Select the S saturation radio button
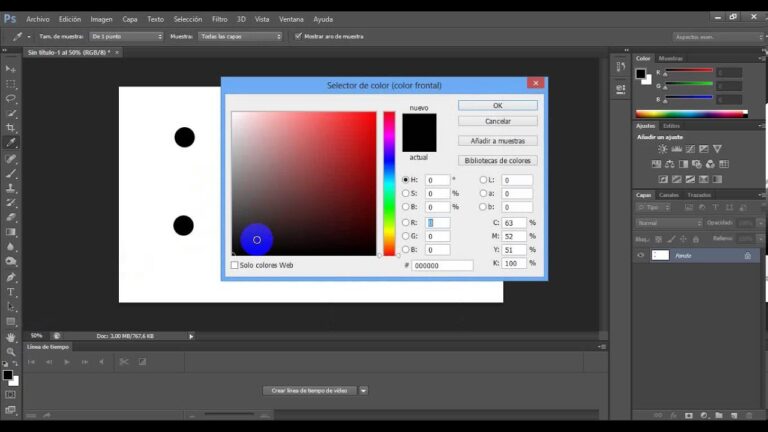This screenshot has height=432, width=768. pos(406,193)
